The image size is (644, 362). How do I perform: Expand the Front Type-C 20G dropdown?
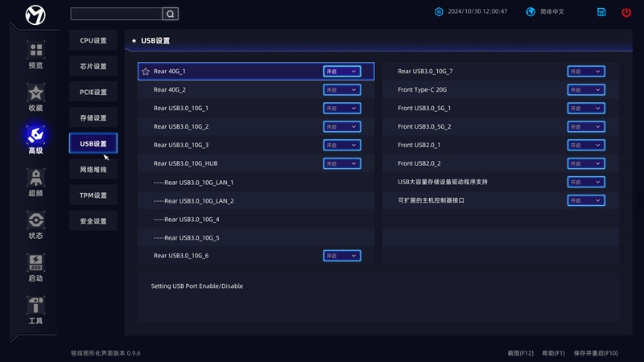tap(586, 90)
